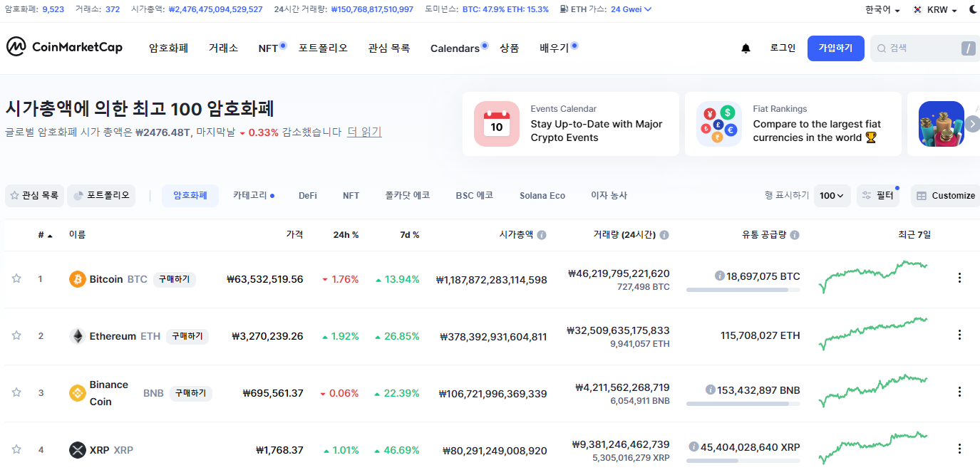Show info for 유통 공급량 column
Screen dimensions: 980x475
point(795,235)
